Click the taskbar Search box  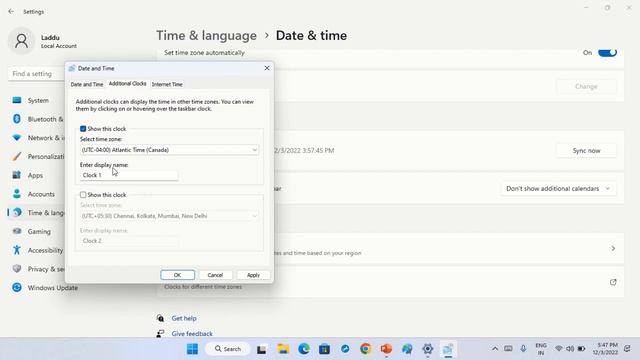[x=228, y=349]
